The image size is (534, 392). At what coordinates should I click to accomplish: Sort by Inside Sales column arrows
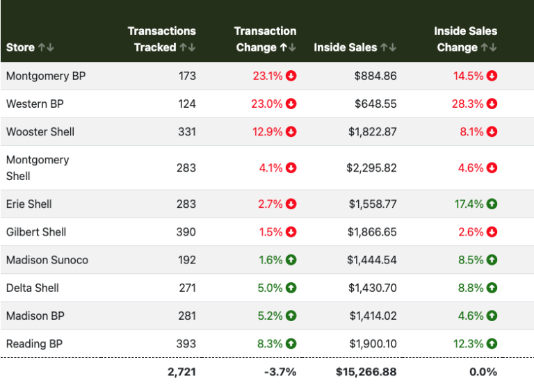point(388,48)
